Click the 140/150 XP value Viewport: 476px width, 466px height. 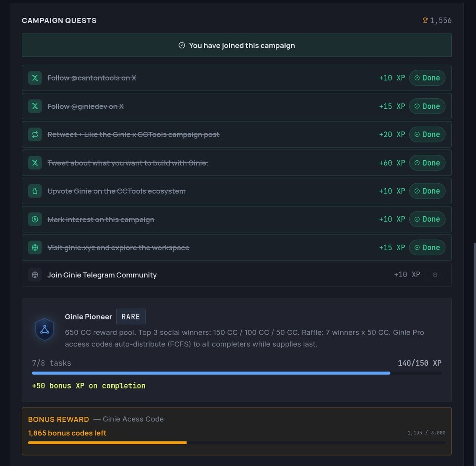420,363
